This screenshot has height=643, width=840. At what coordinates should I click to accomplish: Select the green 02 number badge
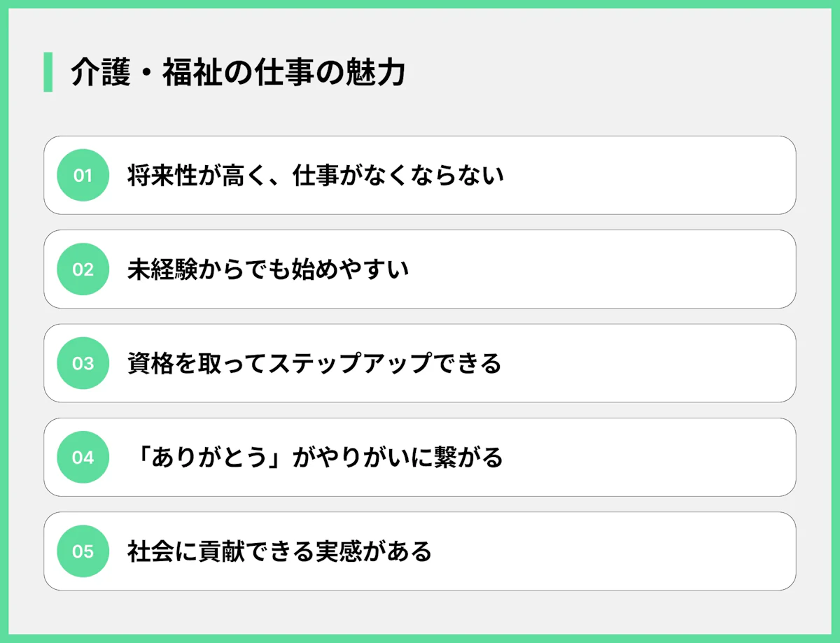click(x=83, y=269)
